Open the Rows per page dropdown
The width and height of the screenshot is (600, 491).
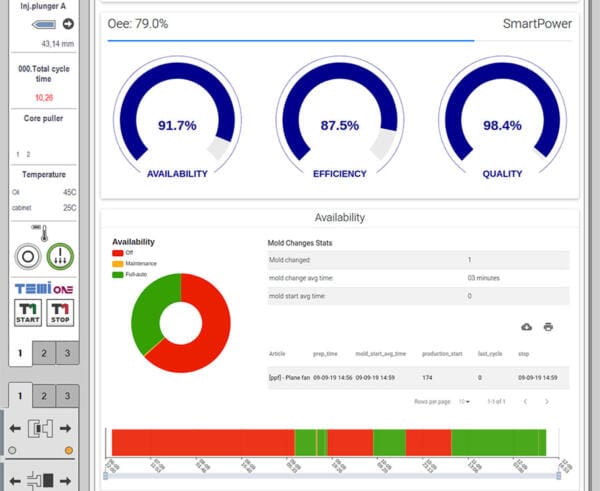pyautogui.click(x=465, y=401)
